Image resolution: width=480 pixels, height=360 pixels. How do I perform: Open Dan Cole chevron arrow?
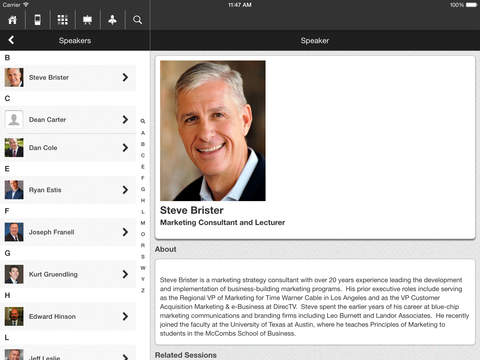click(x=125, y=148)
